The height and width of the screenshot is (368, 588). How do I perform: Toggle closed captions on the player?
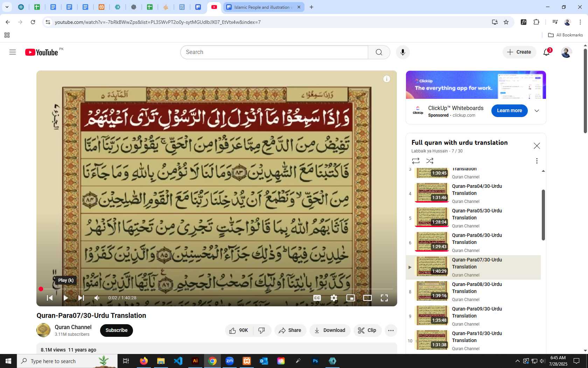(317, 298)
